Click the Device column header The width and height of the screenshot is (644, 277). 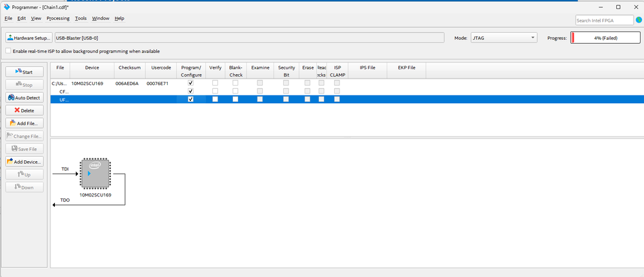tap(92, 71)
